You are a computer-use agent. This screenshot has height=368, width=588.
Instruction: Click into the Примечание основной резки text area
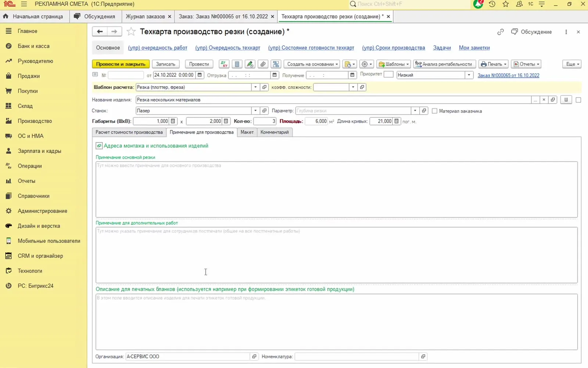coord(337,190)
